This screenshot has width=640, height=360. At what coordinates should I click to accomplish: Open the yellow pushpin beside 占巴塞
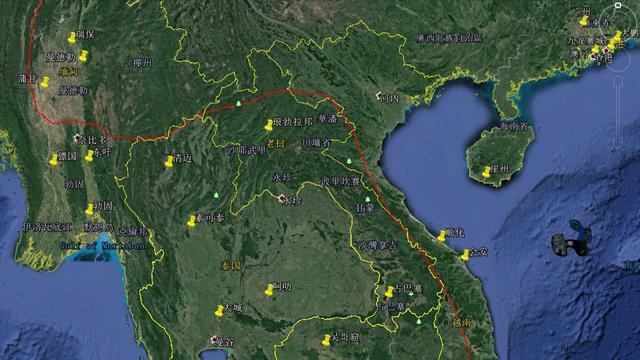pyautogui.click(x=389, y=292)
